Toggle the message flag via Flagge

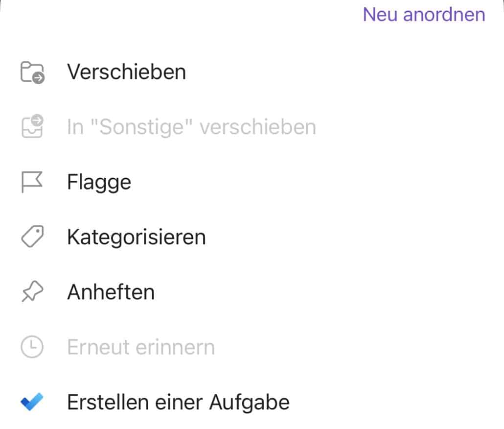[x=99, y=182]
